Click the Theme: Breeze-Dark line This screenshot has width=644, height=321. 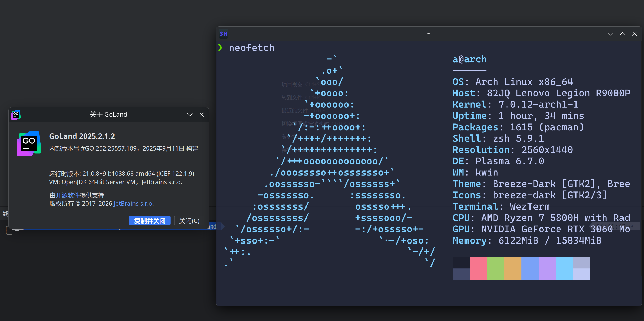click(541, 184)
